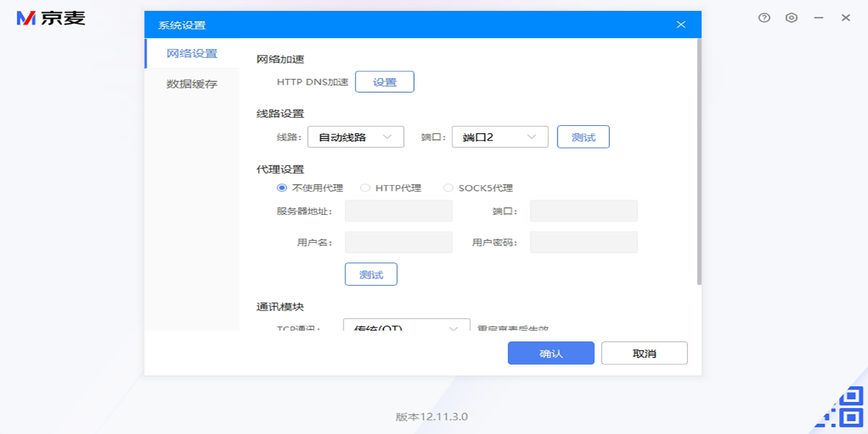This screenshot has width=868, height=434.
Task: Confirm settings with the 确认 button
Action: pos(551,352)
